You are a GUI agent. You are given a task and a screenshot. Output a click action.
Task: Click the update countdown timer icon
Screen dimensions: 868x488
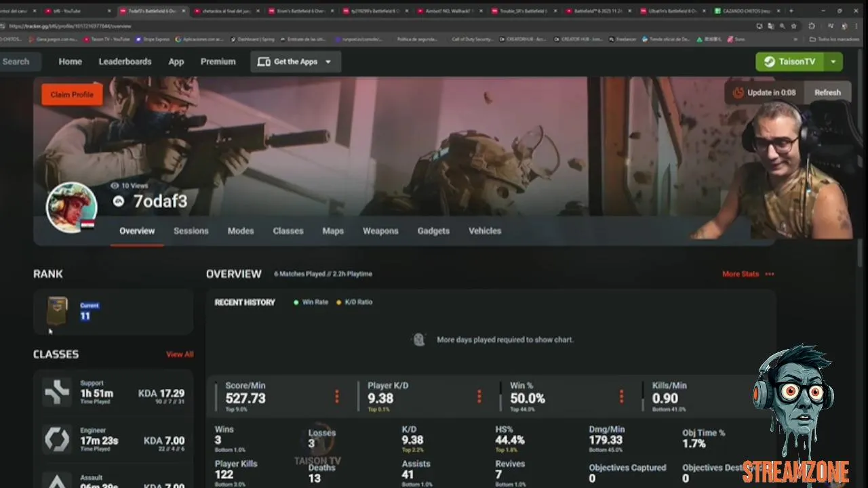point(738,93)
